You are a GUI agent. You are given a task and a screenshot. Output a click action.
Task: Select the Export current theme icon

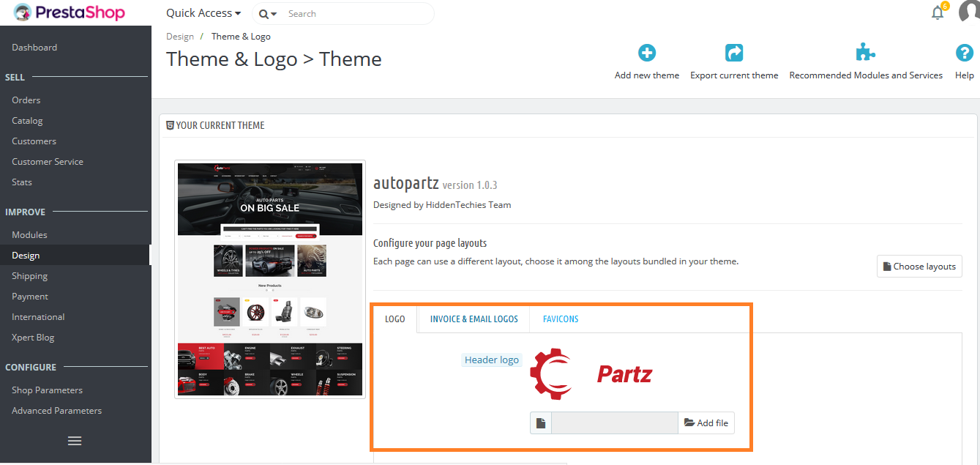tap(733, 53)
